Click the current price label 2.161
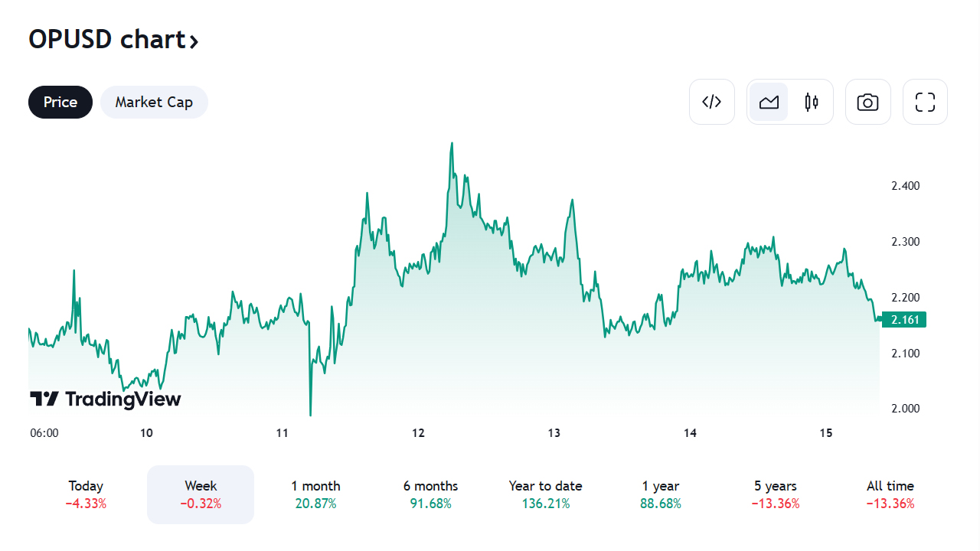 (x=904, y=320)
